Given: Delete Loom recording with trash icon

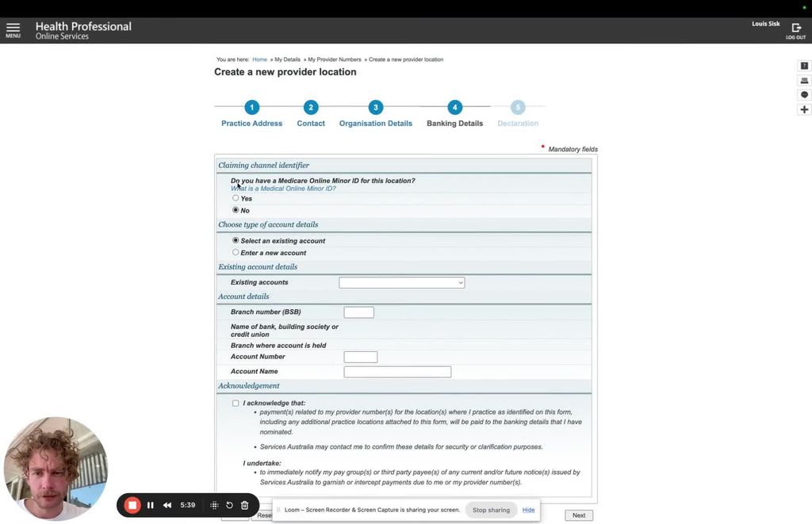Looking at the screenshot, I should pyautogui.click(x=245, y=505).
